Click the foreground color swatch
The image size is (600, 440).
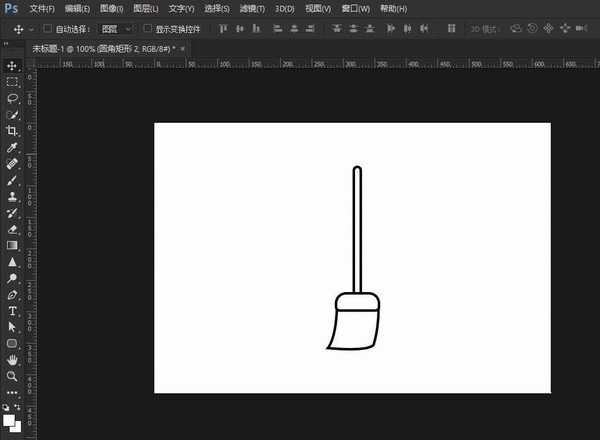pyautogui.click(x=10, y=422)
